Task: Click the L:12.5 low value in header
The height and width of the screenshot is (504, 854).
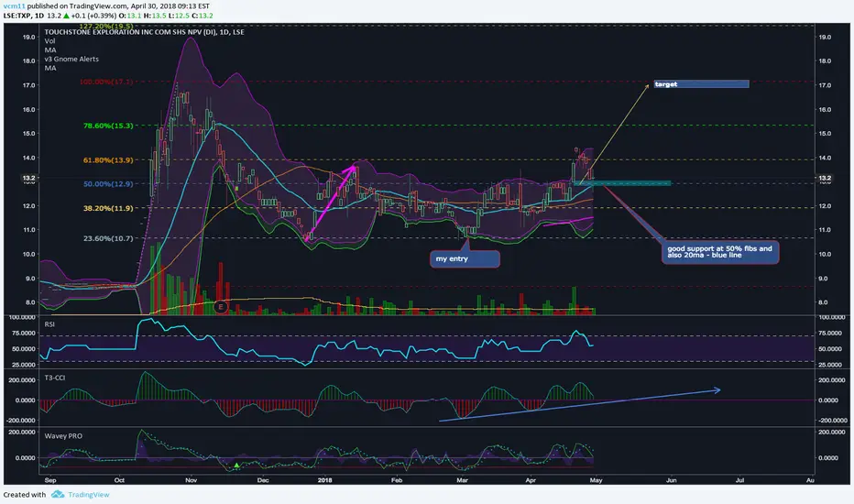Action: click(x=178, y=16)
